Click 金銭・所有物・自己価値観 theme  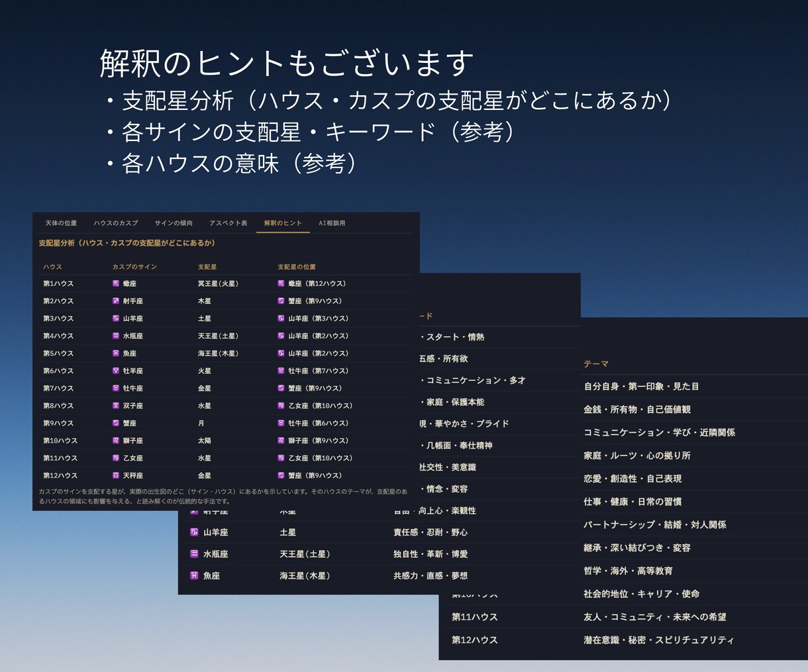tap(637, 410)
